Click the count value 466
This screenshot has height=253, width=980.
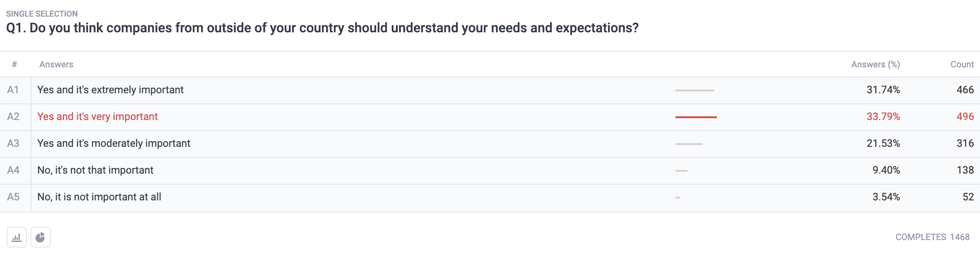coord(965,90)
